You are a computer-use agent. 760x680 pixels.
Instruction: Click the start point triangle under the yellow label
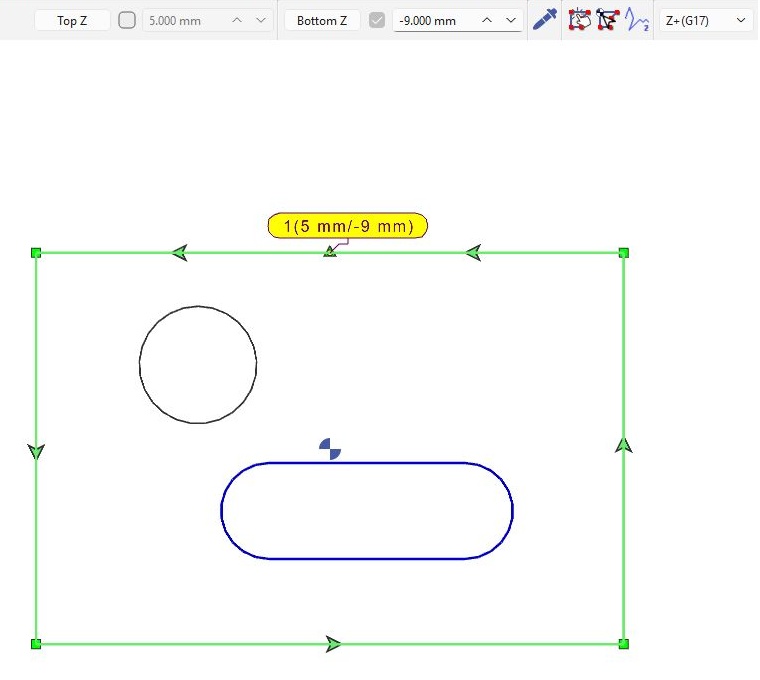(x=330, y=252)
